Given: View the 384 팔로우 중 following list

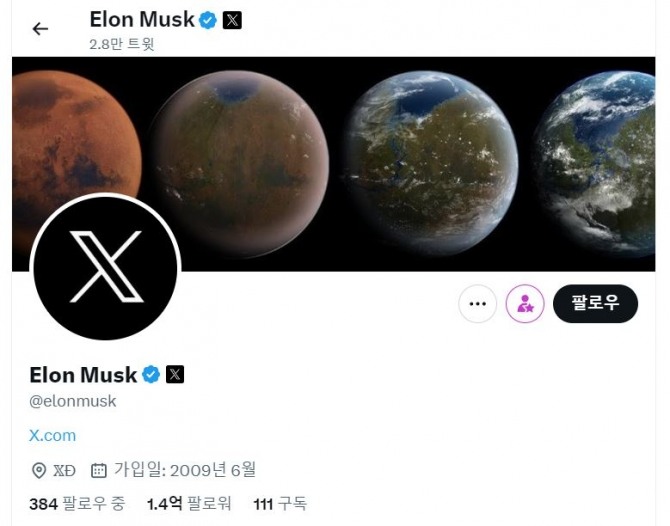Looking at the screenshot, I should coord(77,503).
